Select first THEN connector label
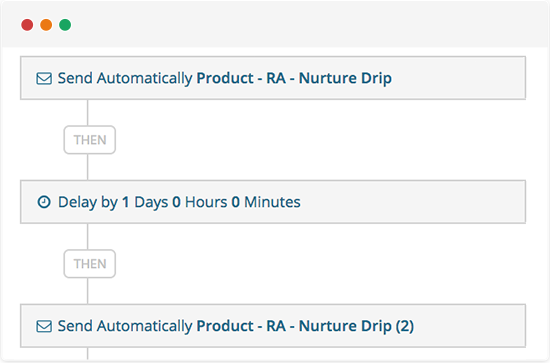Viewport: 550px width, 363px height. click(90, 140)
